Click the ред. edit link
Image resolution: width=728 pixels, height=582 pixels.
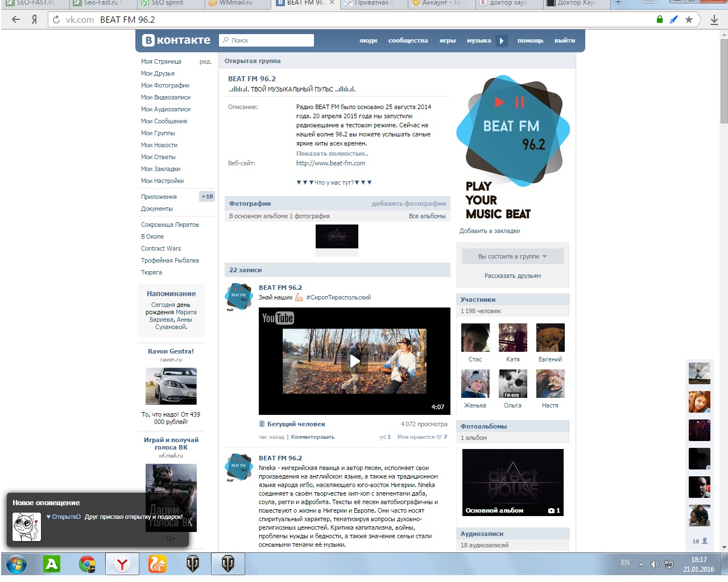tap(205, 61)
